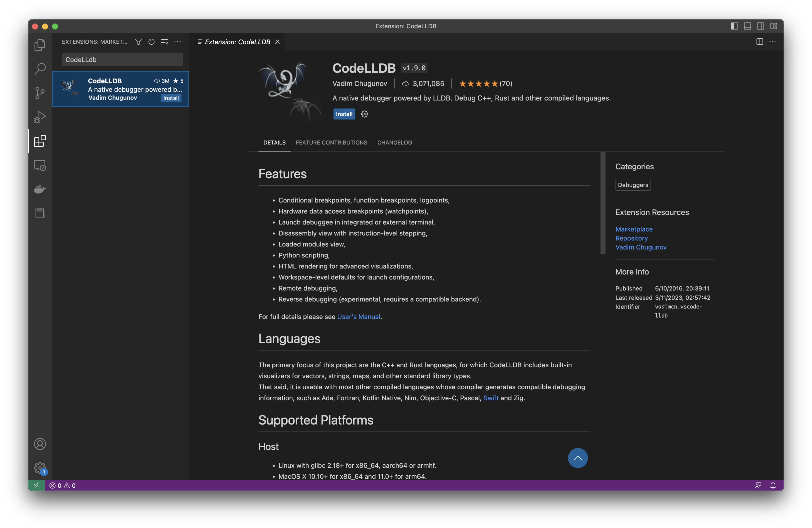This screenshot has height=528, width=812.
Task: Open extension manage gear dropdown
Action: pos(365,114)
